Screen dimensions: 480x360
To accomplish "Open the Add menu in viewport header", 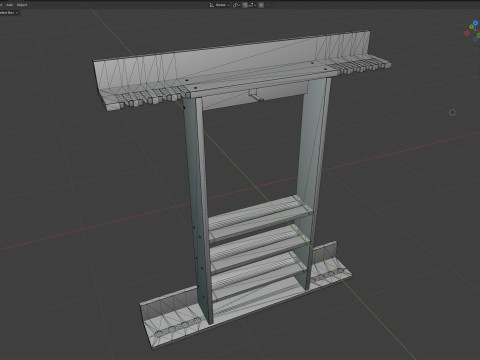I will [10, 5].
